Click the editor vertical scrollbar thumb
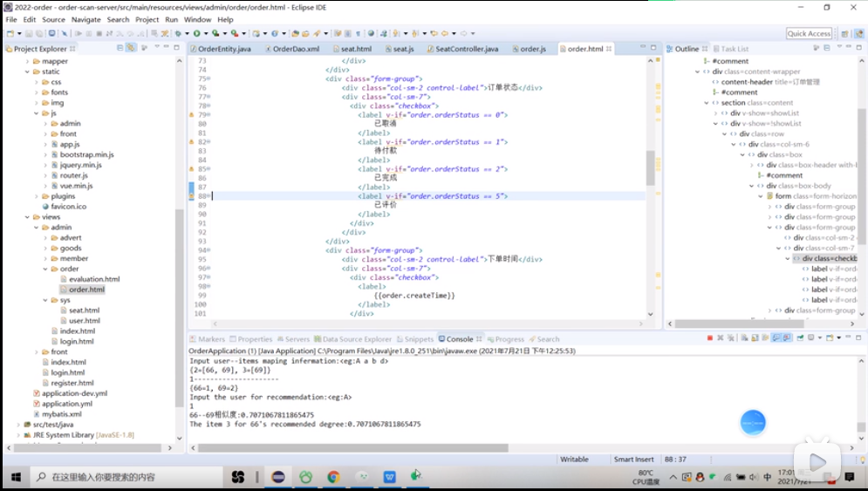The image size is (868, 491). click(x=651, y=167)
